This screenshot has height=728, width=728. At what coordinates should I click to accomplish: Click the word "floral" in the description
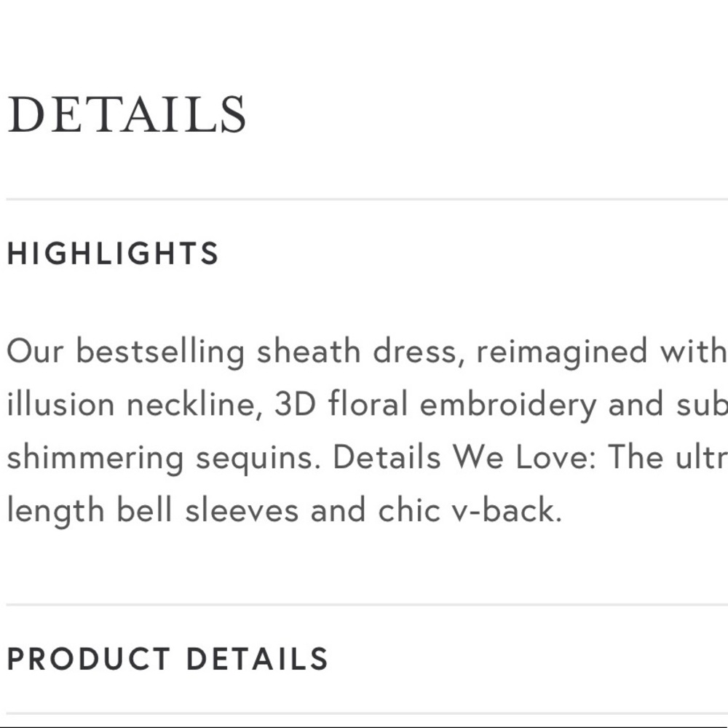pos(368,403)
